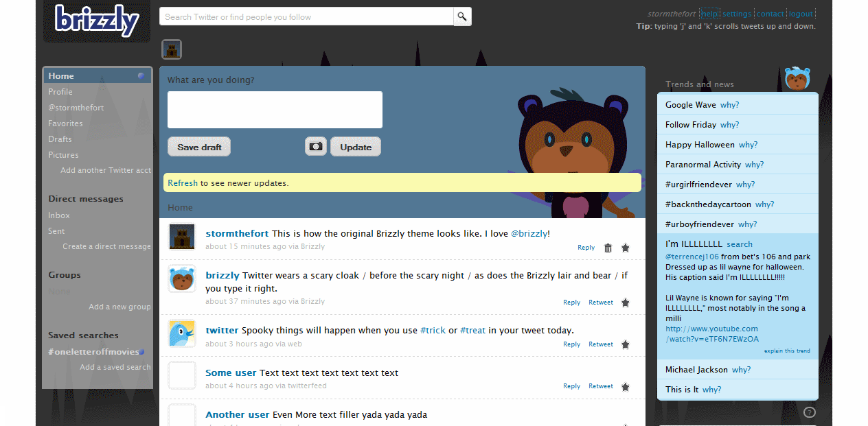Screen dimensions: 868x426
Task: Click the logout link
Action: pyautogui.click(x=801, y=14)
